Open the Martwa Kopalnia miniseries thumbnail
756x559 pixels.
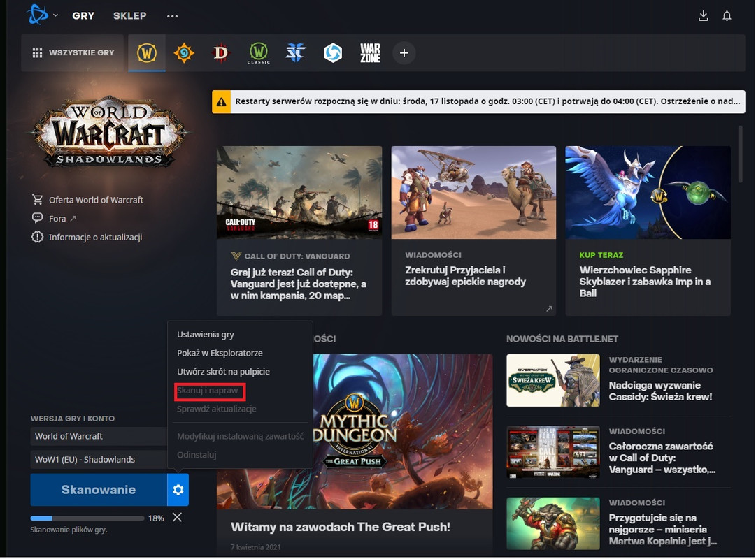click(x=553, y=523)
